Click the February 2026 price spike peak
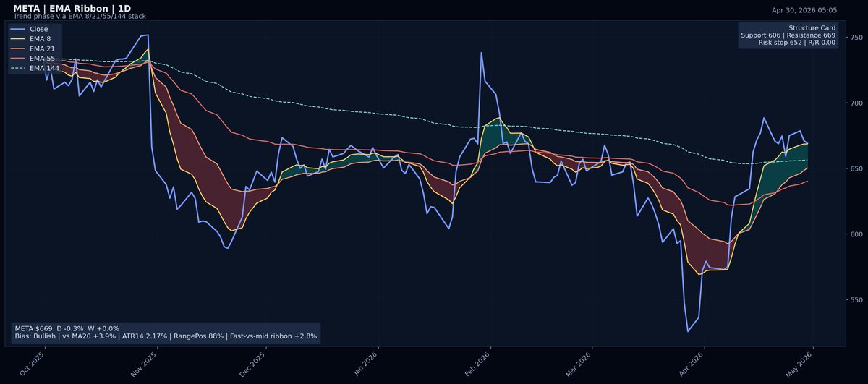868x384 pixels. (x=481, y=52)
